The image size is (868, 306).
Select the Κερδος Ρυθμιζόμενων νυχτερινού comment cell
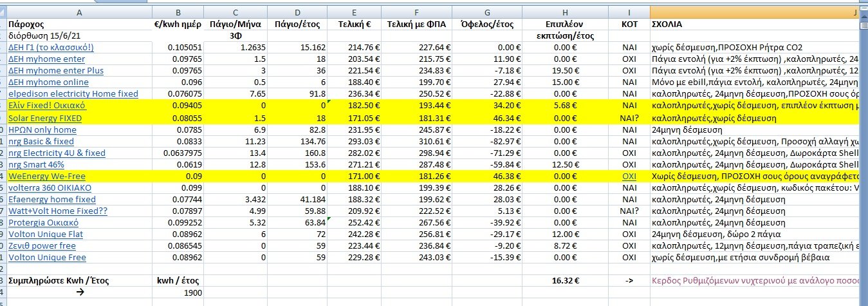[754, 280]
